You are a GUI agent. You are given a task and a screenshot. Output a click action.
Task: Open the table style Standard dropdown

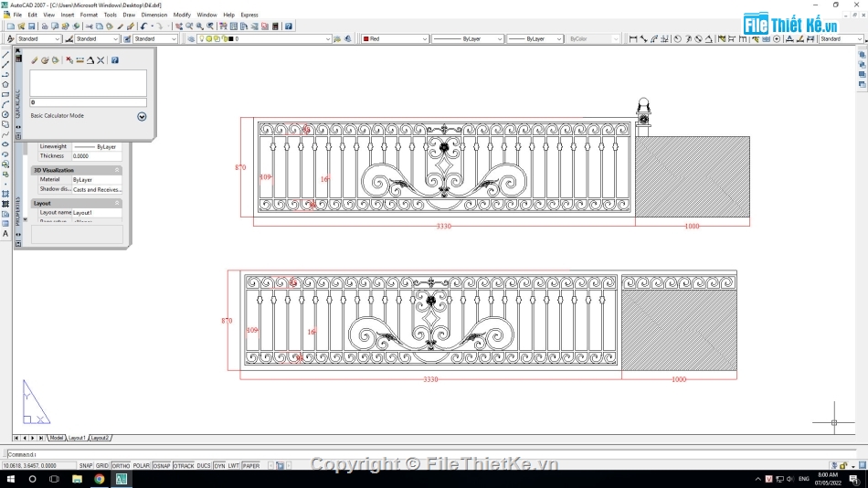pos(155,38)
